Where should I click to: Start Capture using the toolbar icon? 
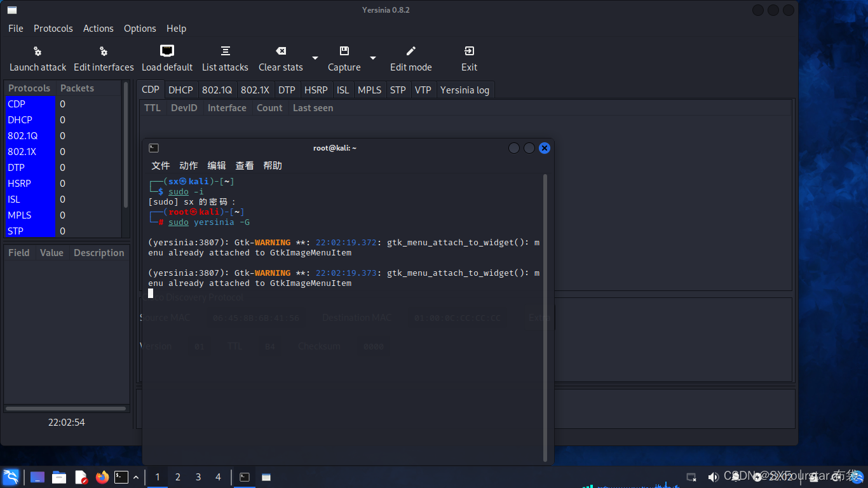click(343, 58)
